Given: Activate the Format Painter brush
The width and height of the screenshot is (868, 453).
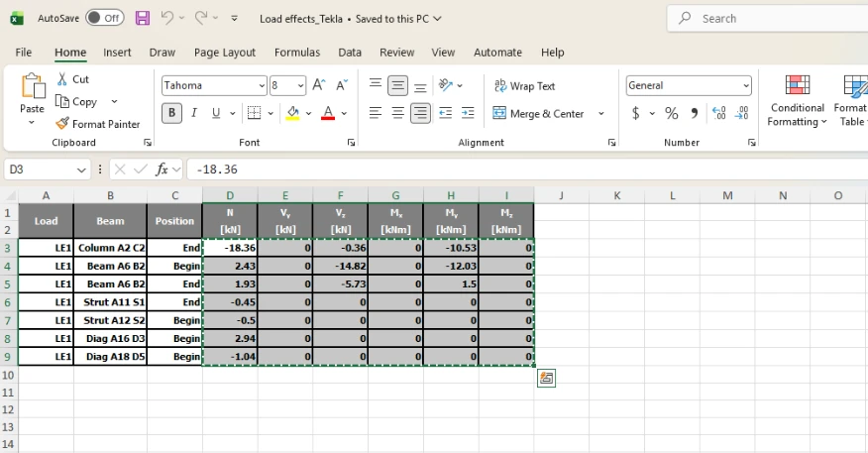Looking at the screenshot, I should [98, 124].
